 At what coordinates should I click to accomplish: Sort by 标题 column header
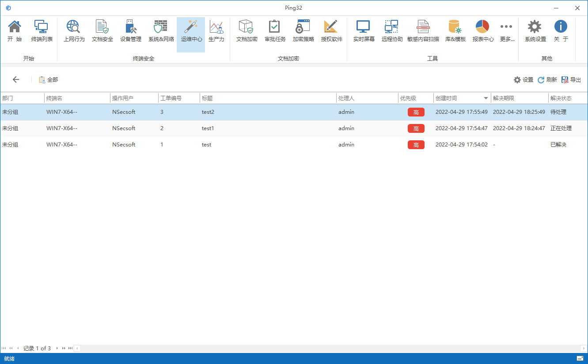(x=268, y=98)
